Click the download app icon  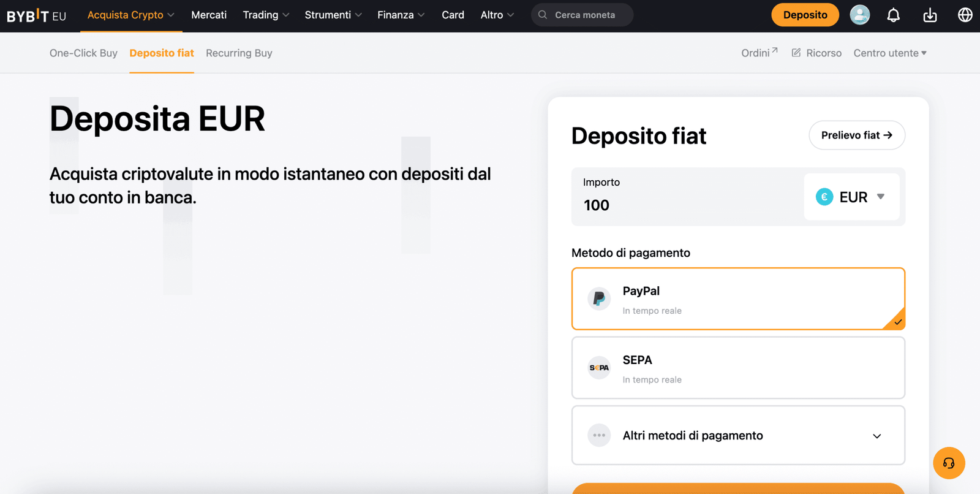930,15
